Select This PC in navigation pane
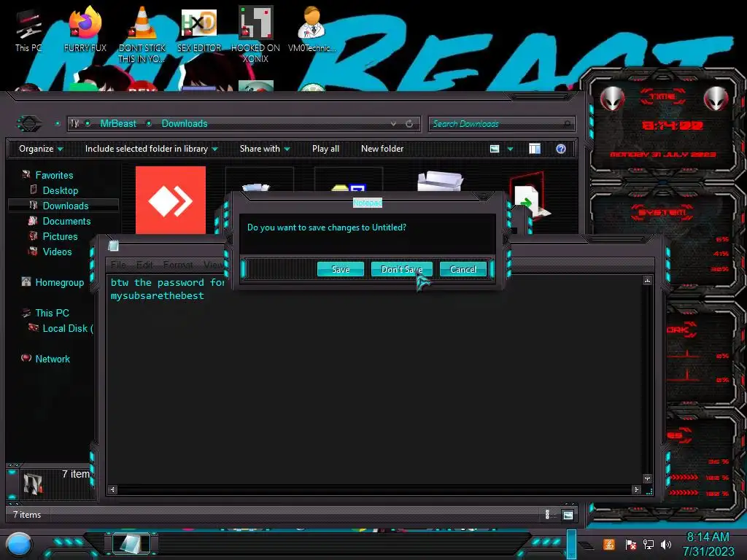Image resolution: width=747 pixels, height=560 pixels. coord(52,313)
